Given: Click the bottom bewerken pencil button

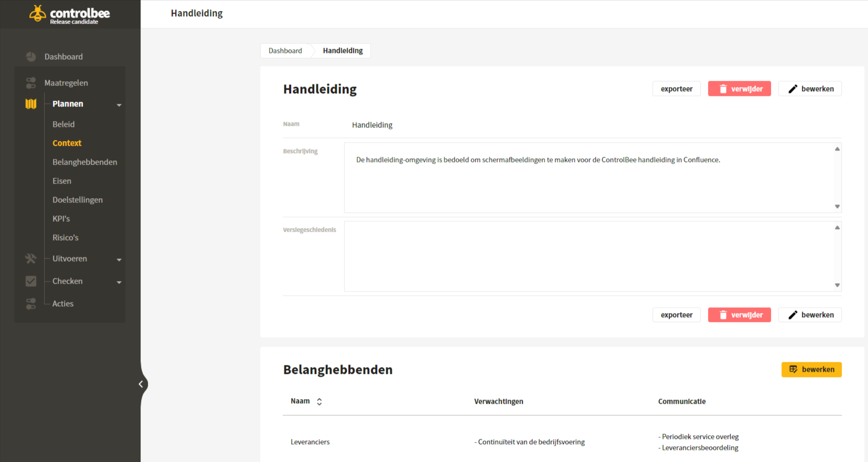Looking at the screenshot, I should [810, 315].
